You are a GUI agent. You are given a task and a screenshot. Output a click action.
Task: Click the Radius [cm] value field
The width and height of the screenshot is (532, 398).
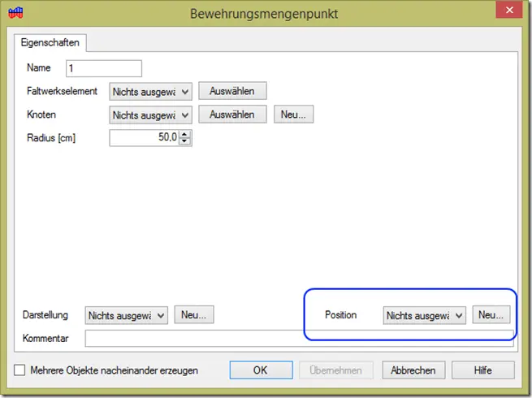pyautogui.click(x=145, y=138)
